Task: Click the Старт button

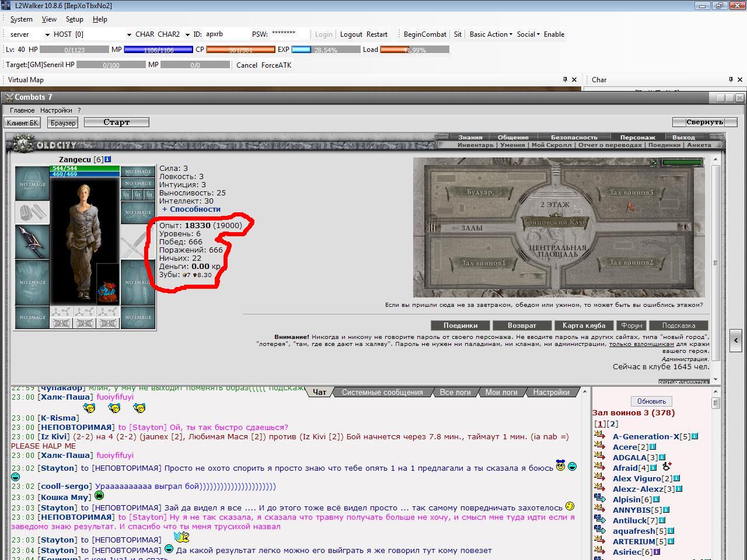Action: [117, 122]
